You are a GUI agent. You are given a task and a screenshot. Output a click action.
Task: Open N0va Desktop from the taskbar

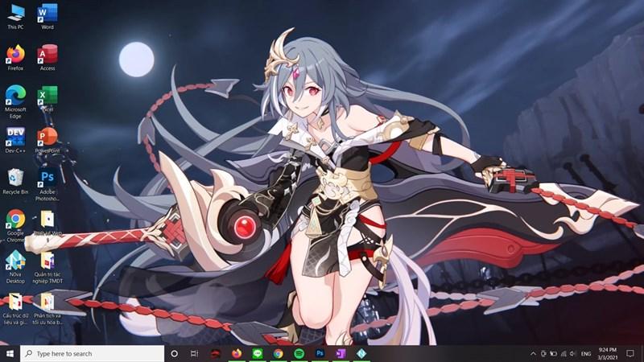[x=361, y=353]
